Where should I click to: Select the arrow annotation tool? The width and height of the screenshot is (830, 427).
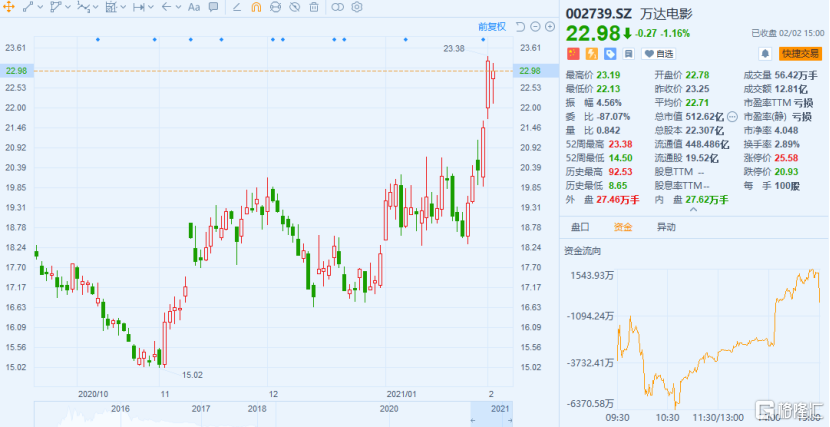tap(166, 7)
